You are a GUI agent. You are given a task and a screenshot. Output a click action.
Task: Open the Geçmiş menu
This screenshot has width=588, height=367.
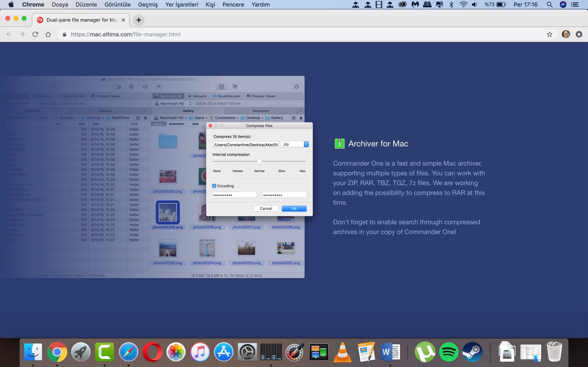point(148,5)
